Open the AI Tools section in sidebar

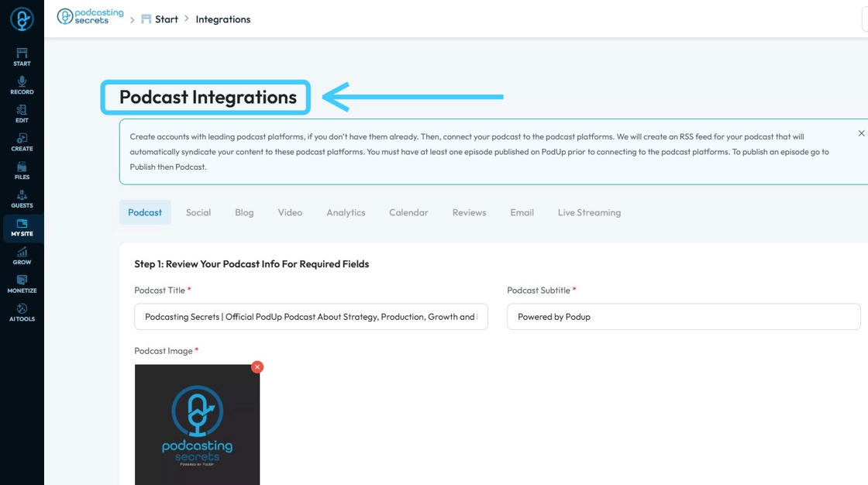click(22, 312)
